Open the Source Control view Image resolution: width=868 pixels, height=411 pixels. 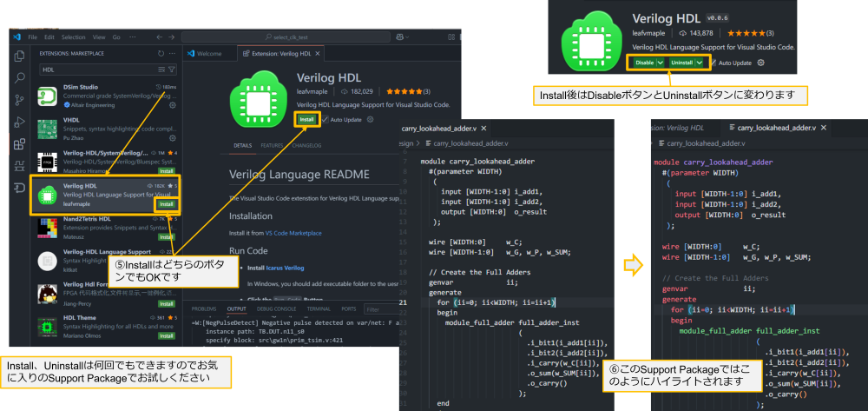coord(19,100)
